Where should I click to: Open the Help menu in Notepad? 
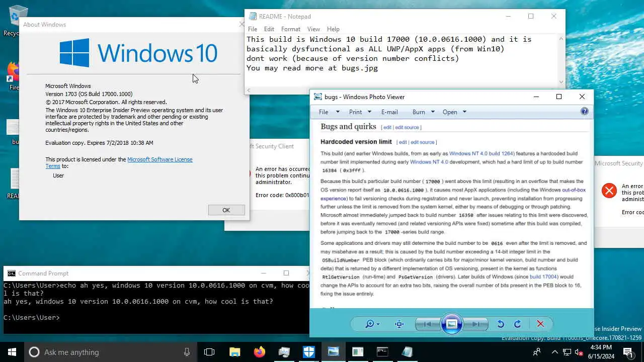[x=333, y=29]
